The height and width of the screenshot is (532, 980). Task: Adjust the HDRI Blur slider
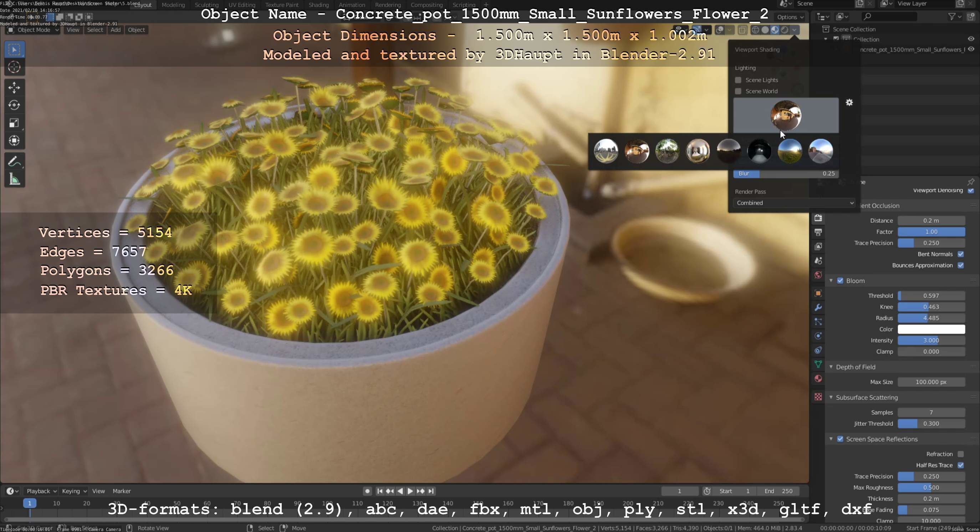[786, 173]
